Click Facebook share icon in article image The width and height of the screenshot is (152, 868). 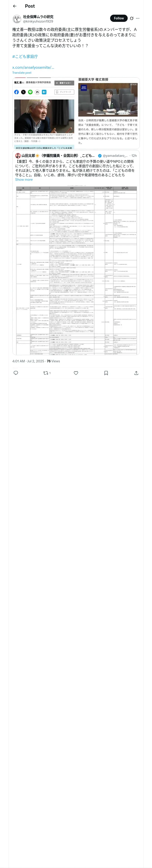pyautogui.click(x=16, y=92)
